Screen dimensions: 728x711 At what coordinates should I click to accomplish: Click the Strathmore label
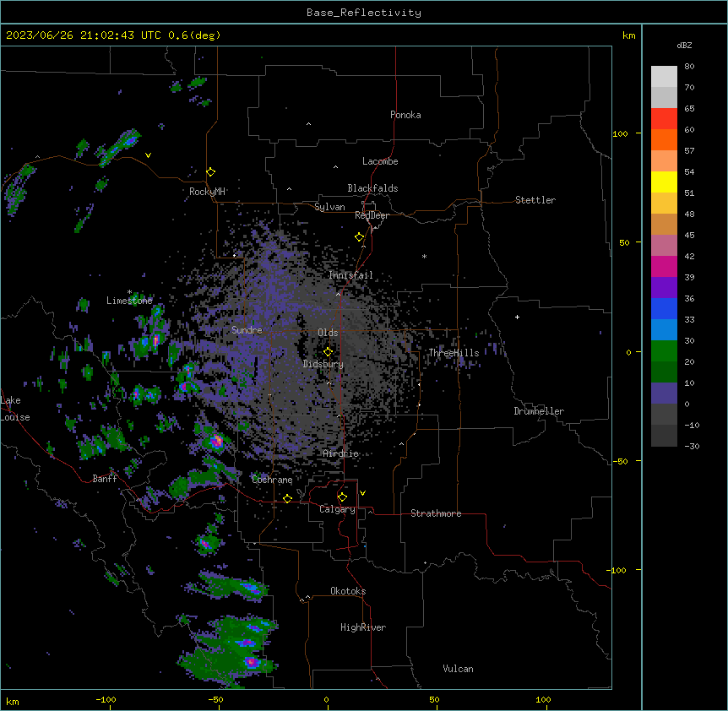click(x=436, y=513)
